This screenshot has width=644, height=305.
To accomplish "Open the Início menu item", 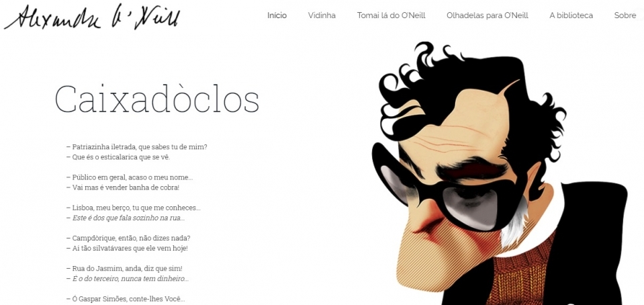I will [277, 15].
